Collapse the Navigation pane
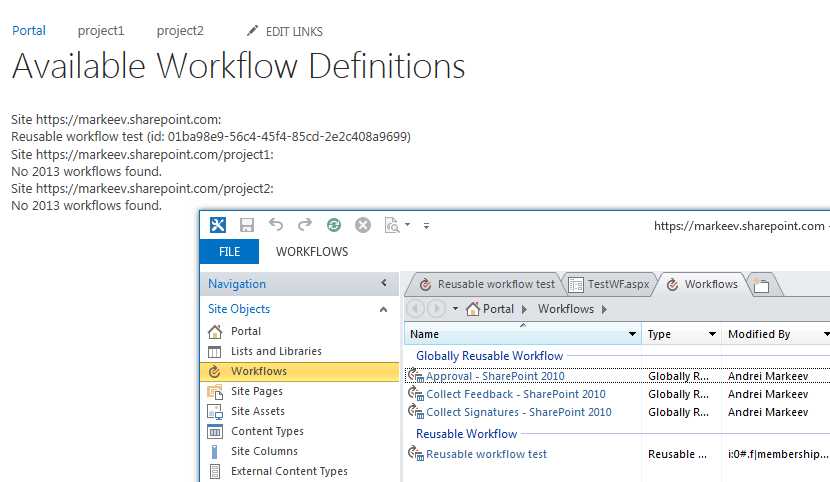Viewport: 830px width, 482px height. [x=384, y=283]
